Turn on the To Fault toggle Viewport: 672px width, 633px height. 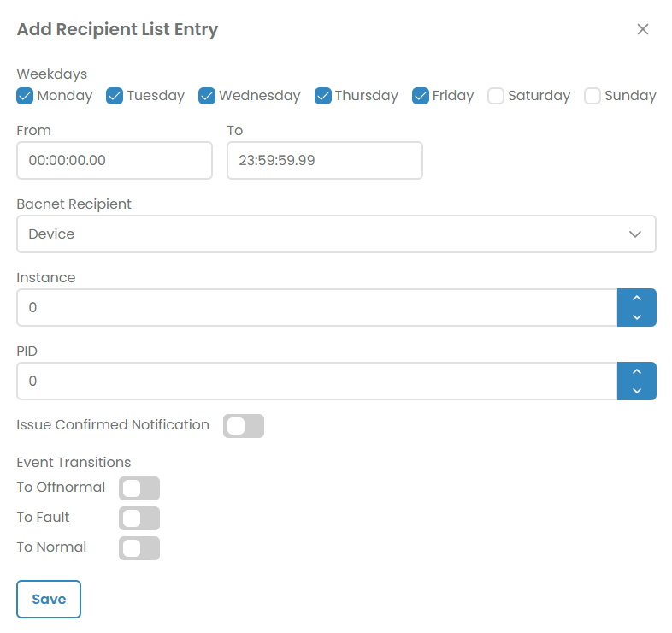point(139,518)
